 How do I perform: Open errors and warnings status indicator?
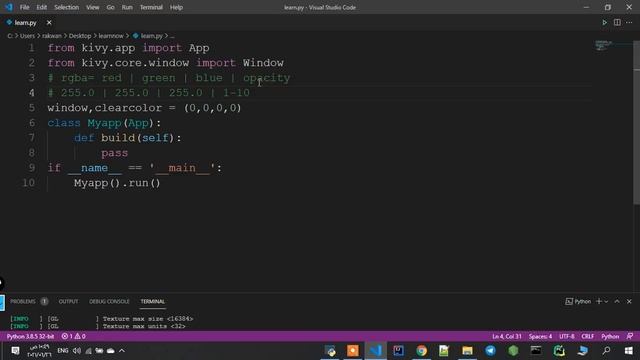click(73, 337)
